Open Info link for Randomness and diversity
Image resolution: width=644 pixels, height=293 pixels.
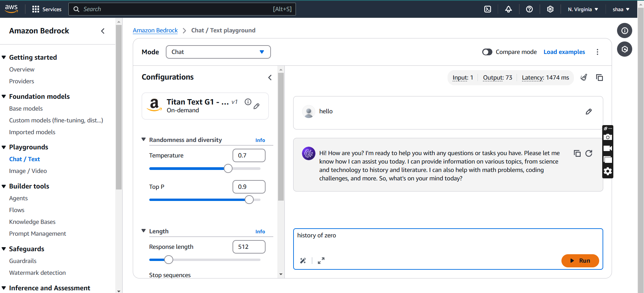(260, 140)
